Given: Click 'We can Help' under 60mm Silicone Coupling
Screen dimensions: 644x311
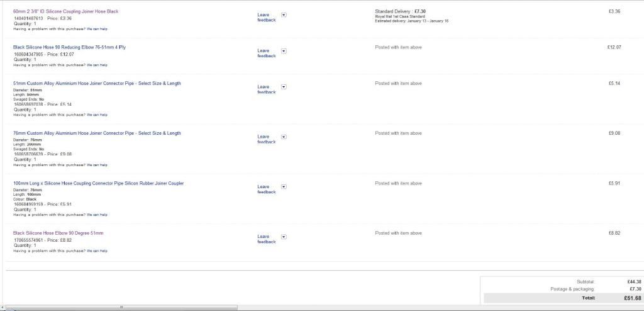Looking at the screenshot, I should pyautogui.click(x=97, y=29).
